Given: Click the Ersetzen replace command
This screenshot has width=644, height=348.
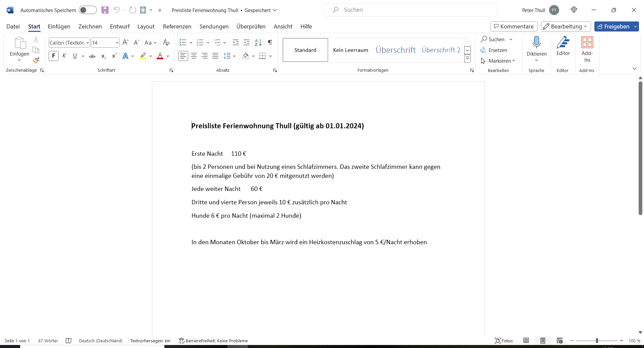Looking at the screenshot, I should pos(494,50).
